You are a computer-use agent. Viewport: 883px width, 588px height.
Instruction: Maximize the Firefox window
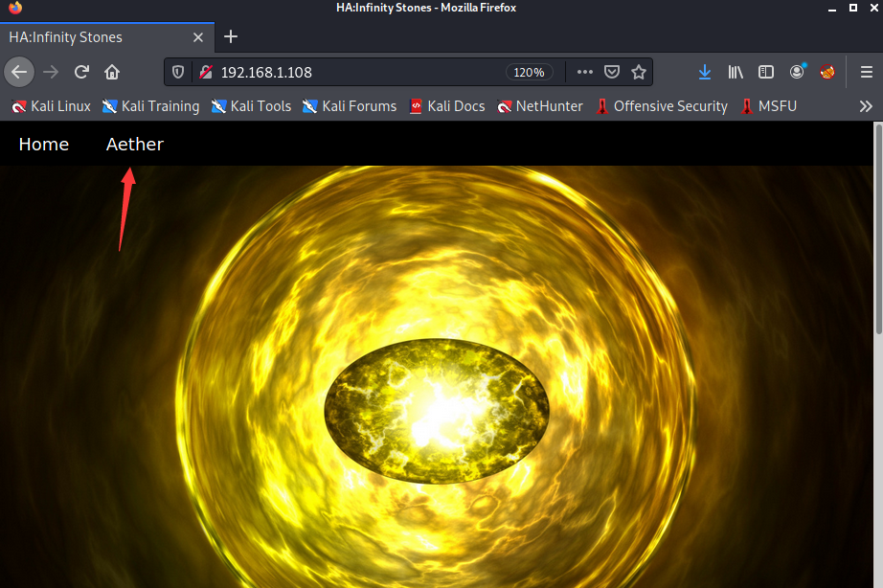click(853, 8)
